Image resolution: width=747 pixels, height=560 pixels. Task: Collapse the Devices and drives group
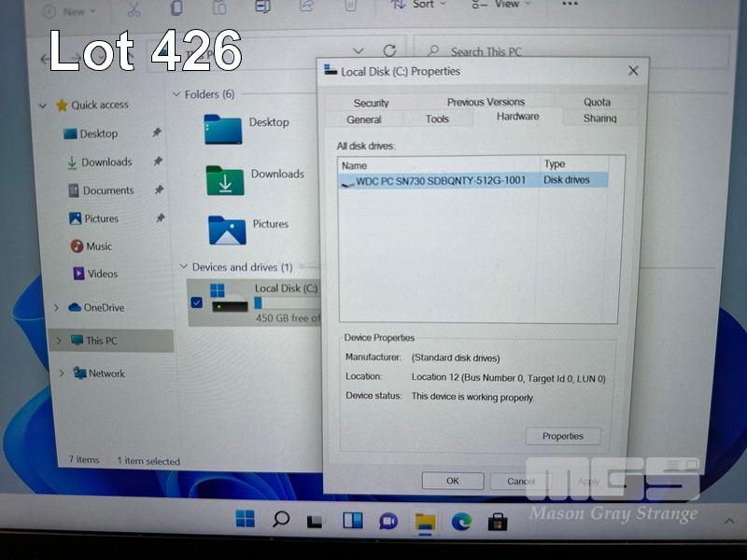click(x=183, y=268)
